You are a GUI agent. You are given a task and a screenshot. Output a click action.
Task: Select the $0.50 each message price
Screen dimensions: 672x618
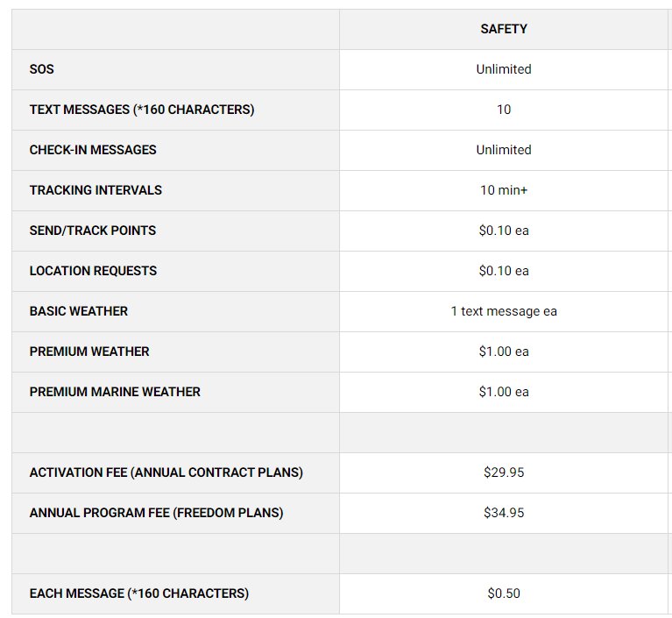click(x=503, y=593)
